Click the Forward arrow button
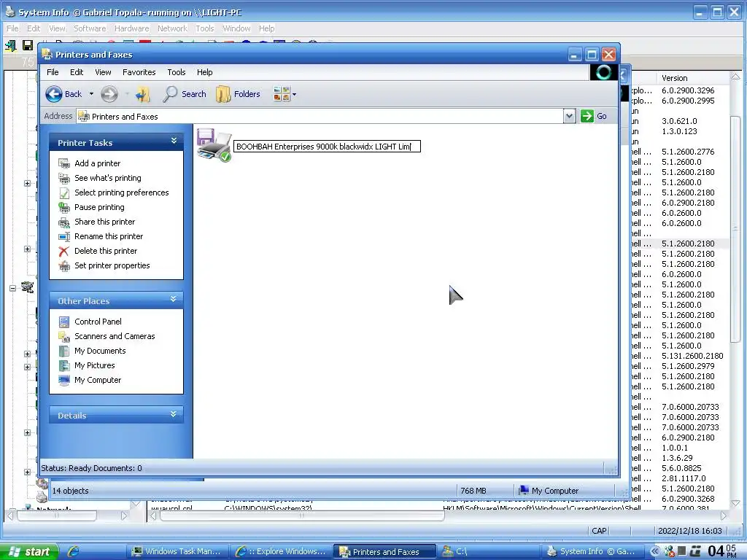The width and height of the screenshot is (747, 560). (109, 94)
